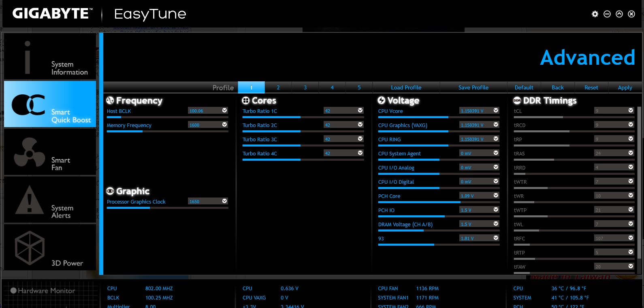
Task: Click the up-arrow circle icon in title bar
Action: 619,14
